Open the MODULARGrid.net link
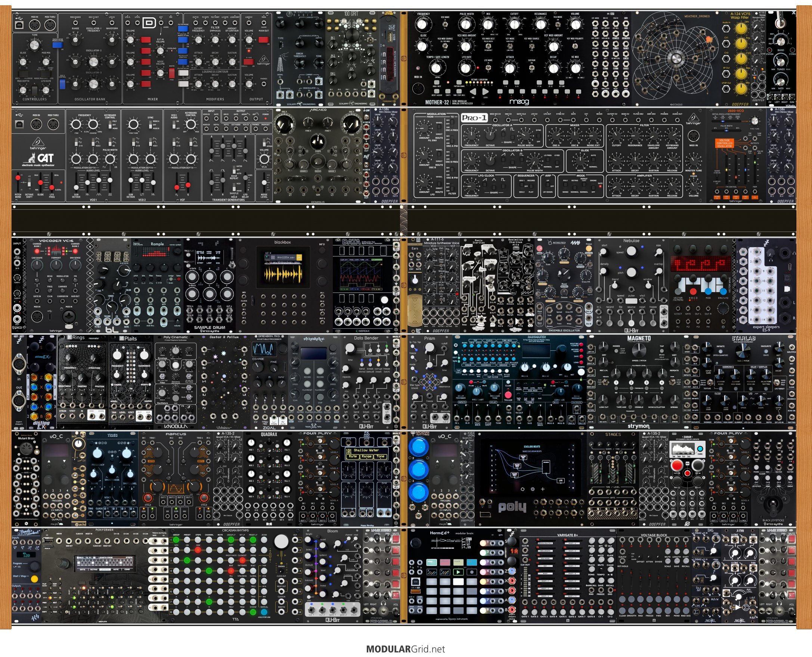This screenshot has height=657, width=812. click(405, 650)
